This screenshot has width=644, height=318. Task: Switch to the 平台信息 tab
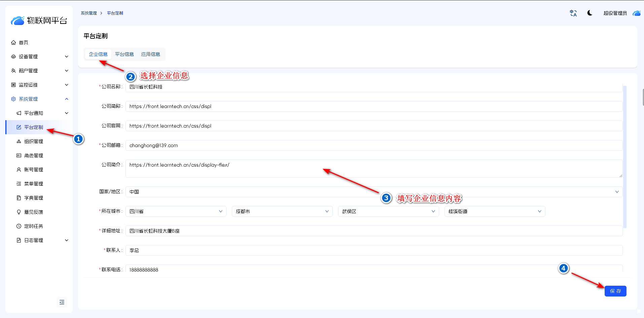[124, 54]
